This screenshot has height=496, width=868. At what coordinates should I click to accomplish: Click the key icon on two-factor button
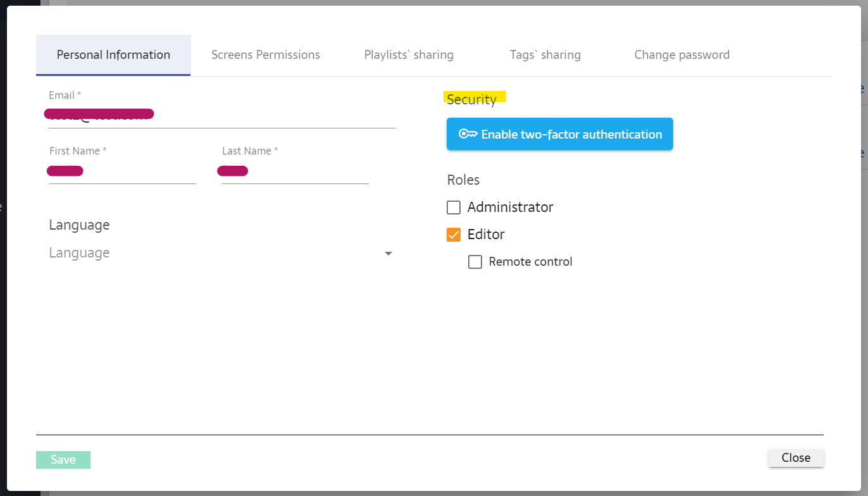coord(468,134)
